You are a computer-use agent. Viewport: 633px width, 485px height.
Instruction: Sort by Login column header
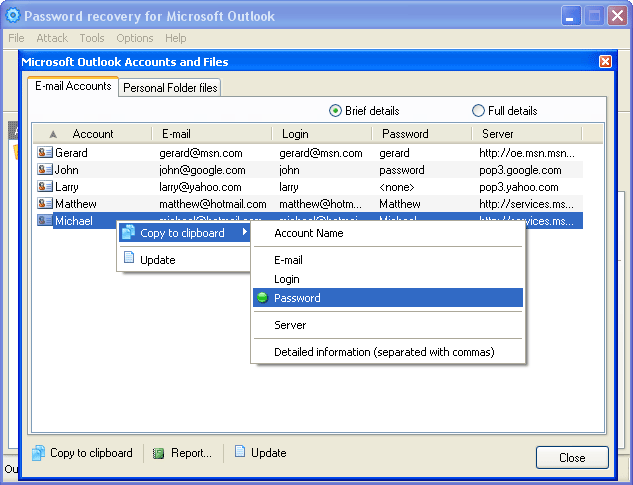point(322,134)
